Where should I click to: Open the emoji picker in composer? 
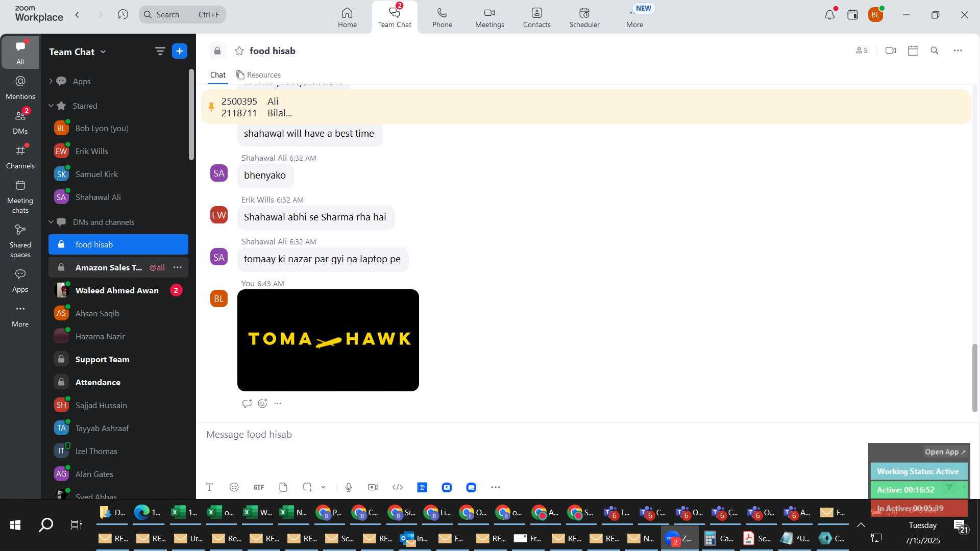tap(234, 487)
